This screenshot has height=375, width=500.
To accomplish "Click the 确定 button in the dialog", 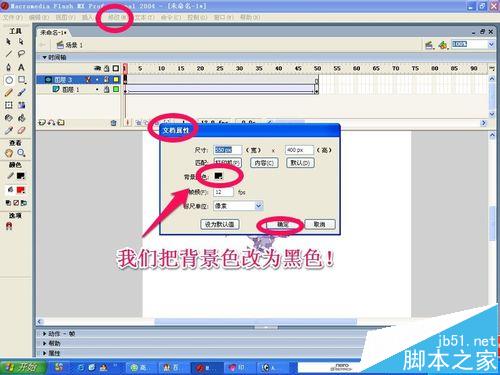I will tap(283, 224).
